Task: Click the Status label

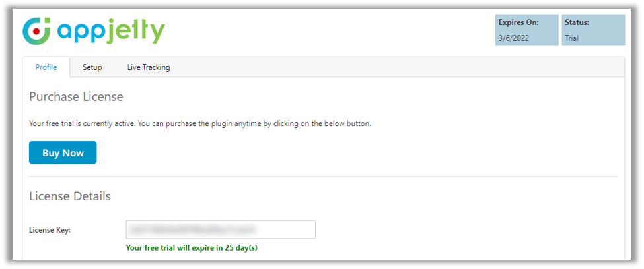Action: [x=577, y=22]
